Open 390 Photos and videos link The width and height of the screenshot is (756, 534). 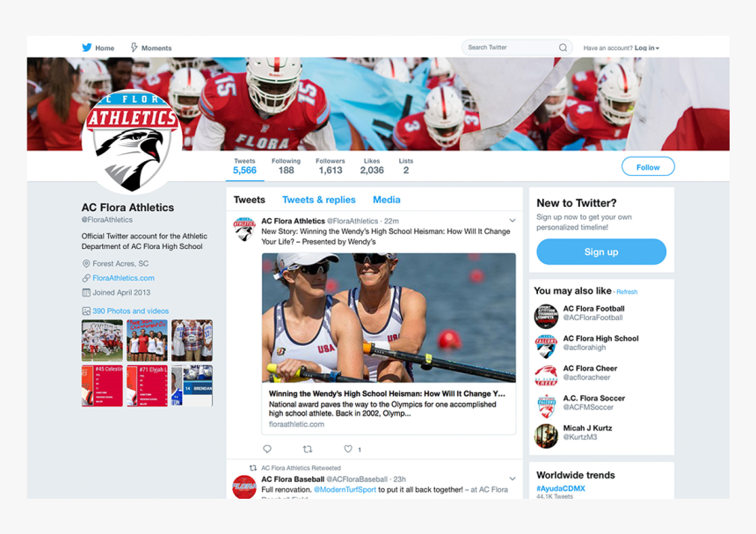click(x=130, y=311)
